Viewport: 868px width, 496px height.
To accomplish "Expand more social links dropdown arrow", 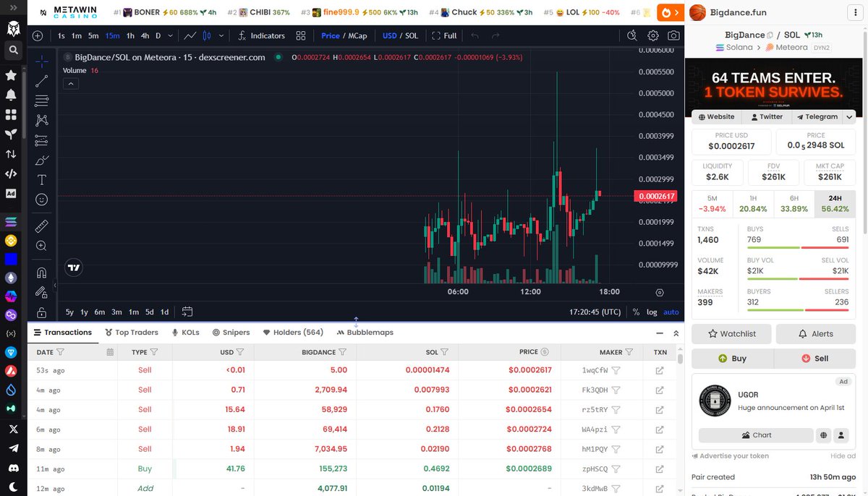I will point(850,116).
